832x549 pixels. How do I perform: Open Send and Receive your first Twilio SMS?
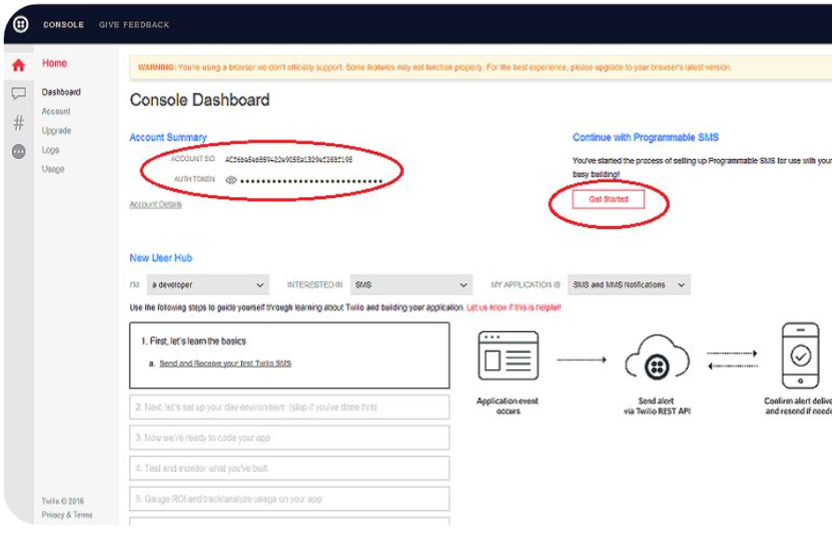pos(225,364)
